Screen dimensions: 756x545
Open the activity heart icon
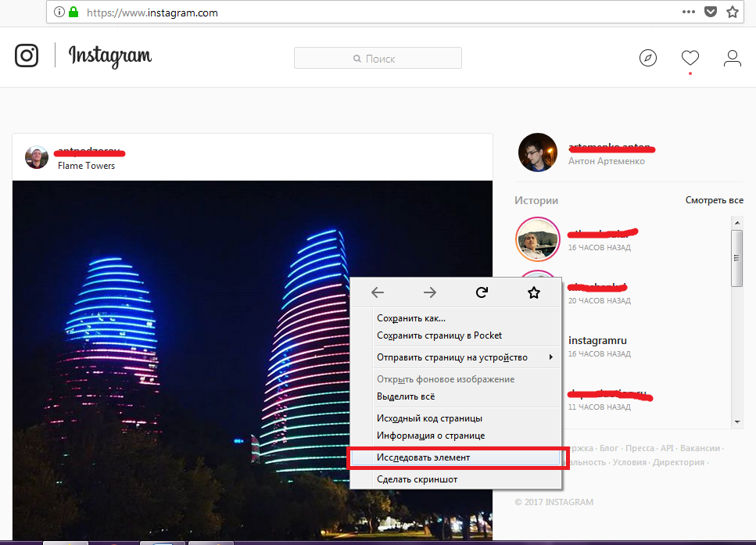(x=690, y=58)
